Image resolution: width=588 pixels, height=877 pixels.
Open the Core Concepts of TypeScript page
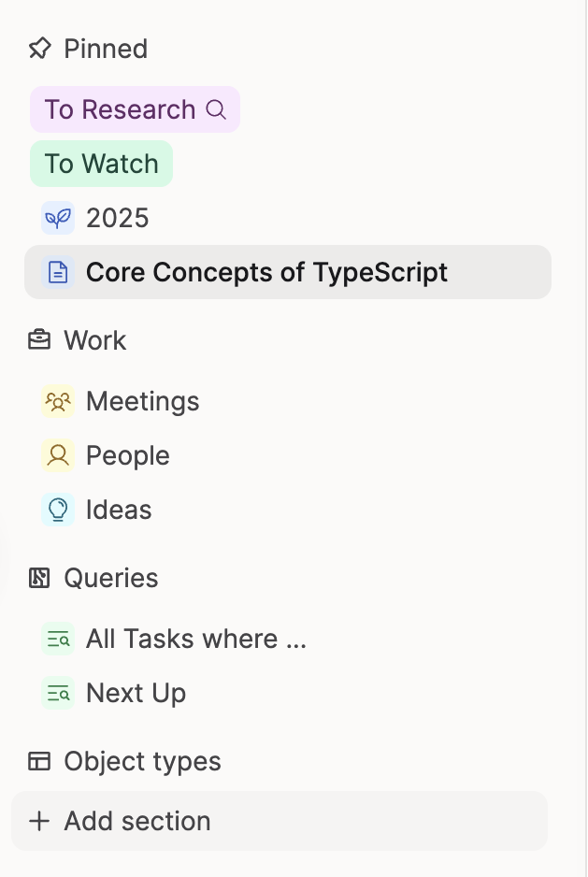[266, 272]
